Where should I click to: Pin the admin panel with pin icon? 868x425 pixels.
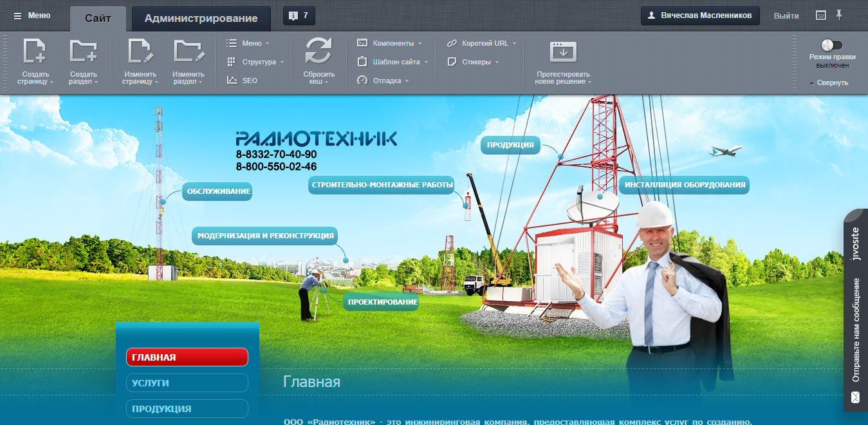tap(838, 15)
